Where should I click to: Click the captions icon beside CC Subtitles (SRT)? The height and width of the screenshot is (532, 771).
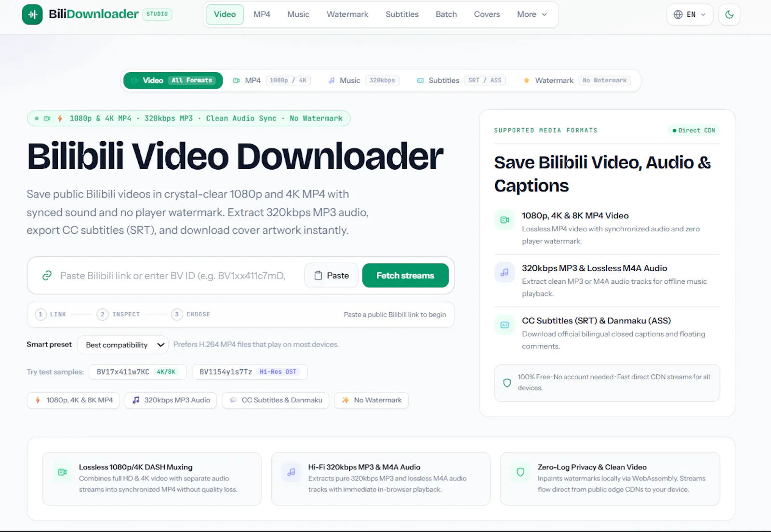pos(505,325)
